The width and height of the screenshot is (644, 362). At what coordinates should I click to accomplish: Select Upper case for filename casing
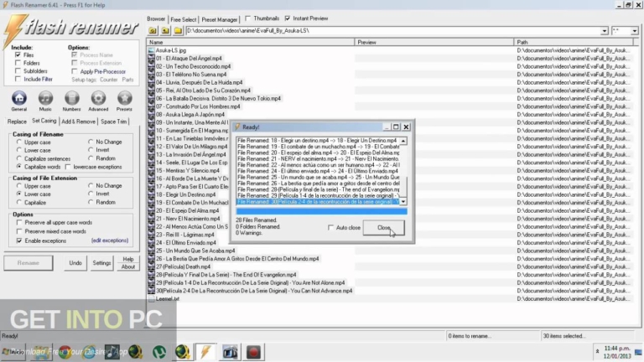point(19,142)
